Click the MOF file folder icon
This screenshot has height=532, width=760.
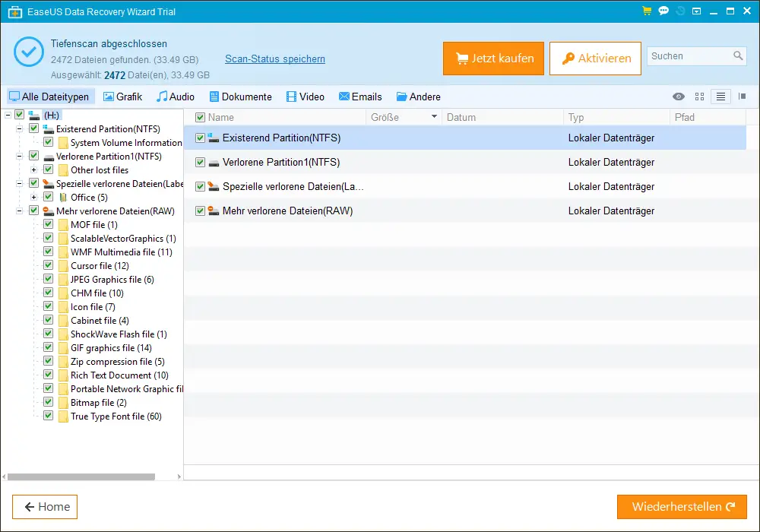[x=63, y=225]
